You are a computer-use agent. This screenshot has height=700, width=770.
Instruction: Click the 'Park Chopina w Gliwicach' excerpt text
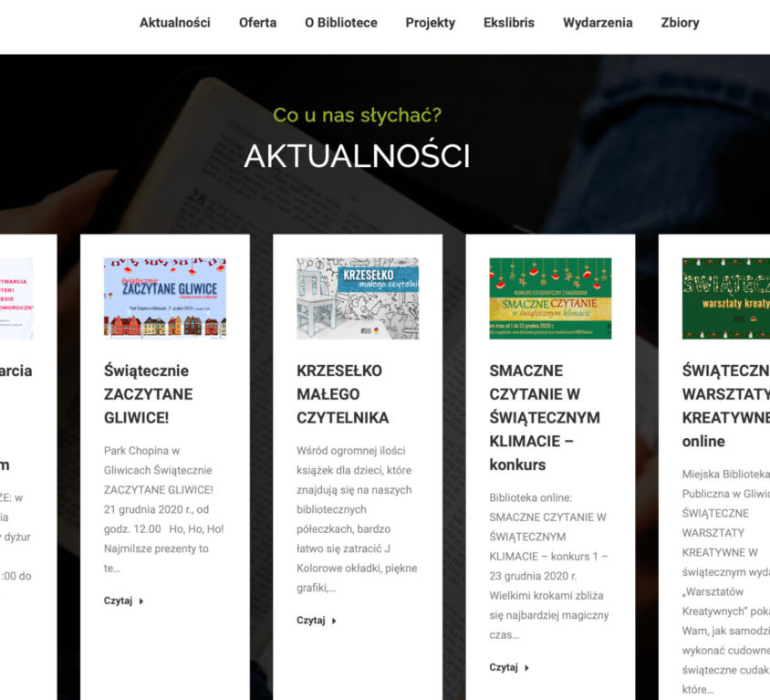[164, 509]
